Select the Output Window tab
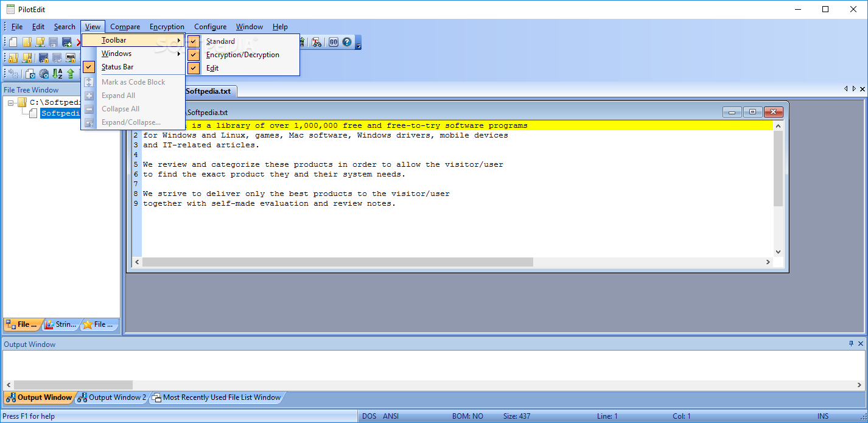 tap(40, 397)
